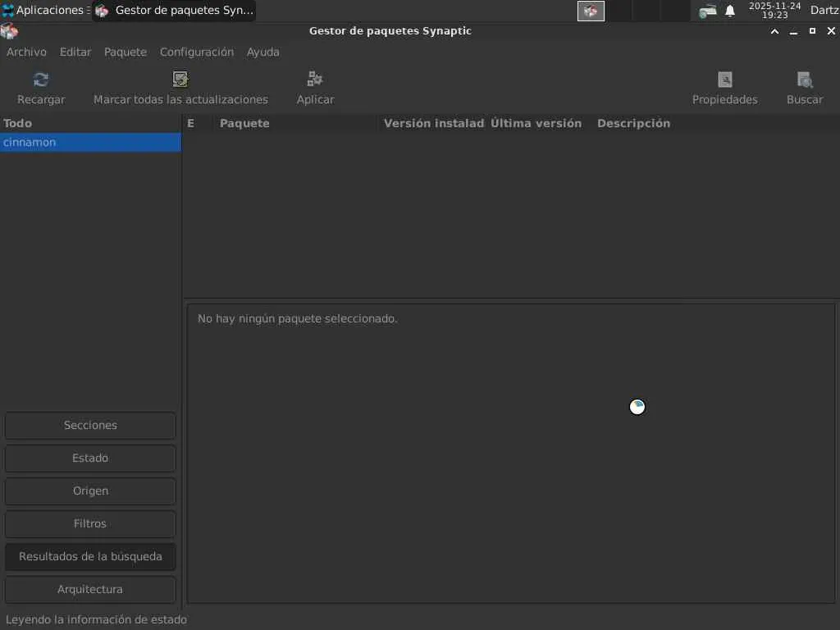The image size is (840, 630).
Task: Click 'No hay ningún paquete seleccionado' text
Action: coord(297,319)
